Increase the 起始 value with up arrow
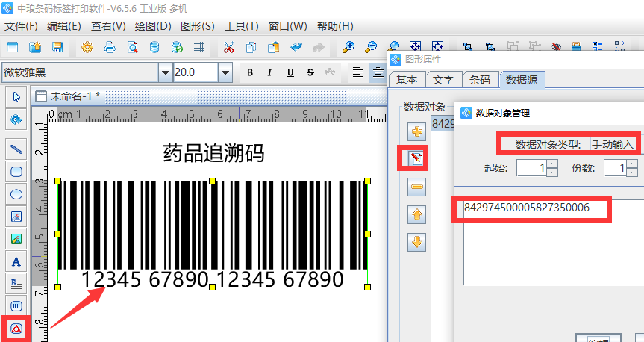Viewport: 644px width, 342px height. (552, 164)
